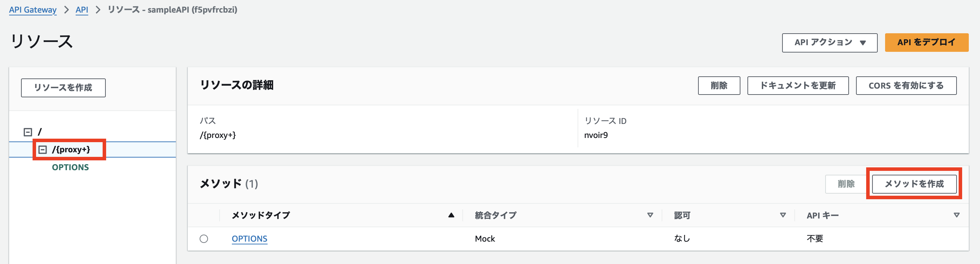Click the disabled 削除 next to メソッドを作成

[845, 184]
